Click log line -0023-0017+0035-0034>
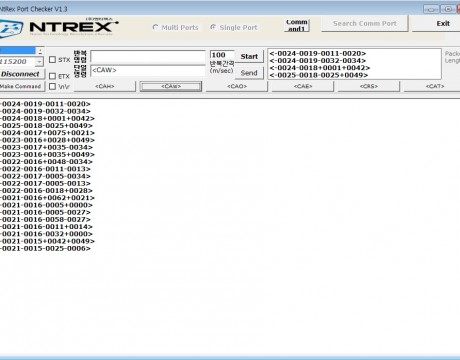 click(x=46, y=147)
